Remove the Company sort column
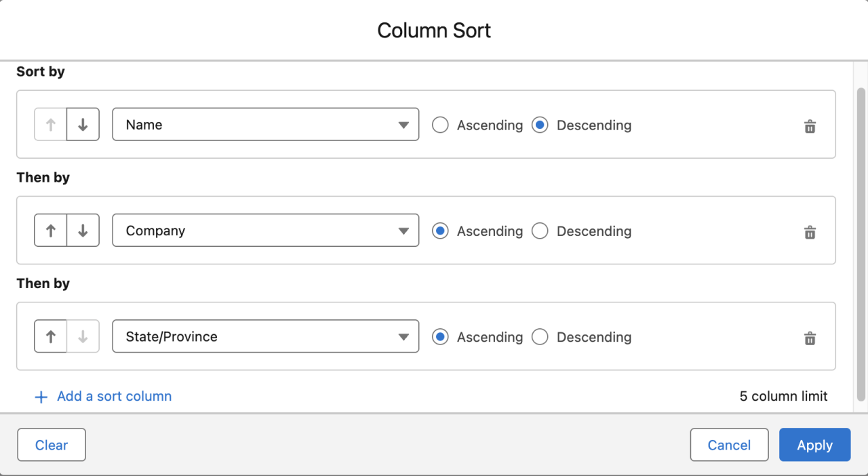 coord(810,232)
